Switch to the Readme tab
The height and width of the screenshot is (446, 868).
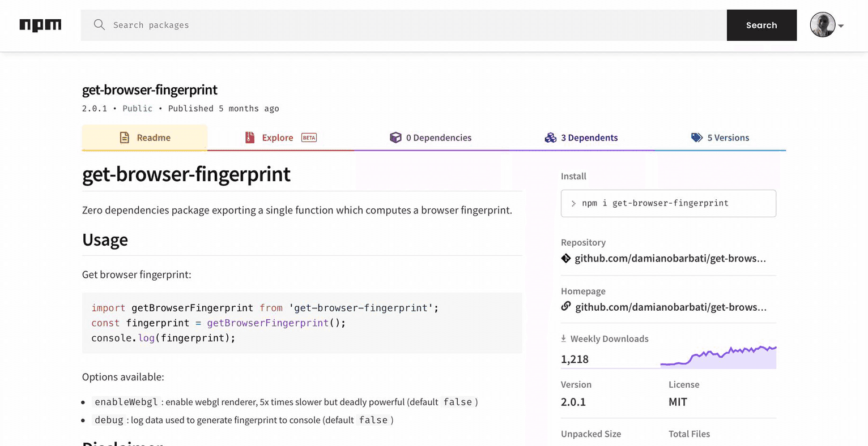pos(154,137)
